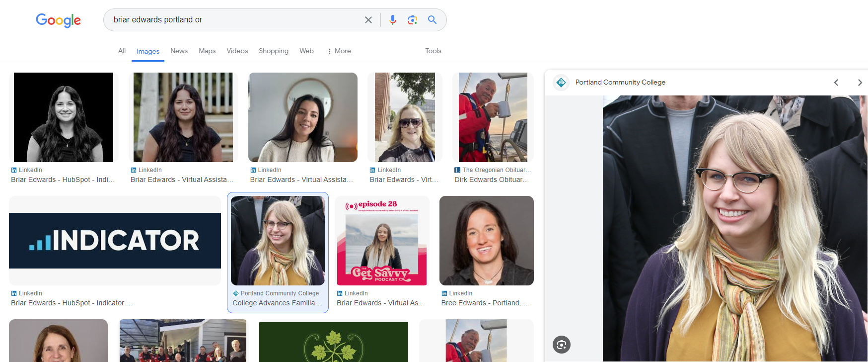Open search by image camera icon in search bar
Image resolution: width=868 pixels, height=362 pixels.
412,20
